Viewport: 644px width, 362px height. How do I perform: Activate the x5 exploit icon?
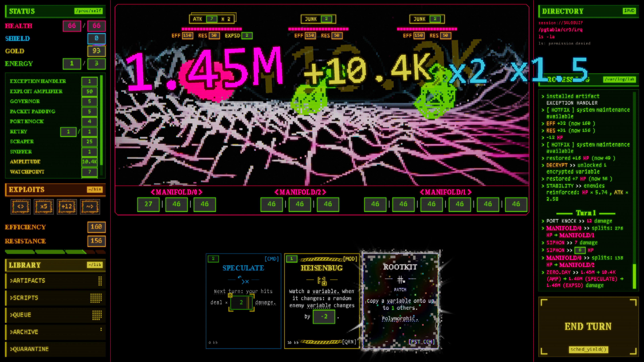[x=44, y=207]
